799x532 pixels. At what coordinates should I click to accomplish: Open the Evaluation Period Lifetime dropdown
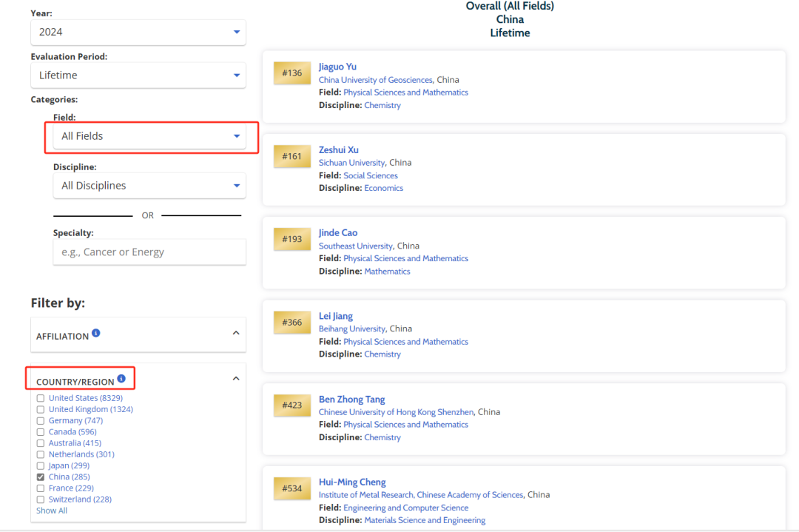(138, 75)
